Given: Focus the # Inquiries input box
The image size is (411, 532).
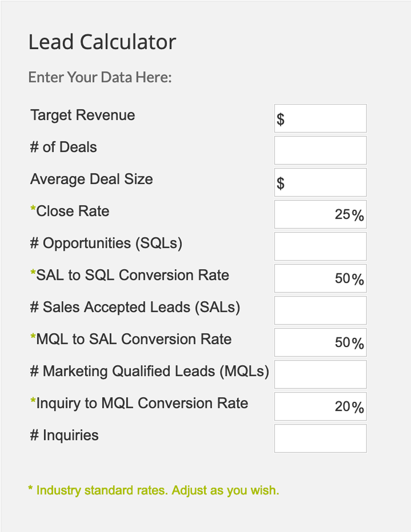Looking at the screenshot, I should [x=320, y=438].
